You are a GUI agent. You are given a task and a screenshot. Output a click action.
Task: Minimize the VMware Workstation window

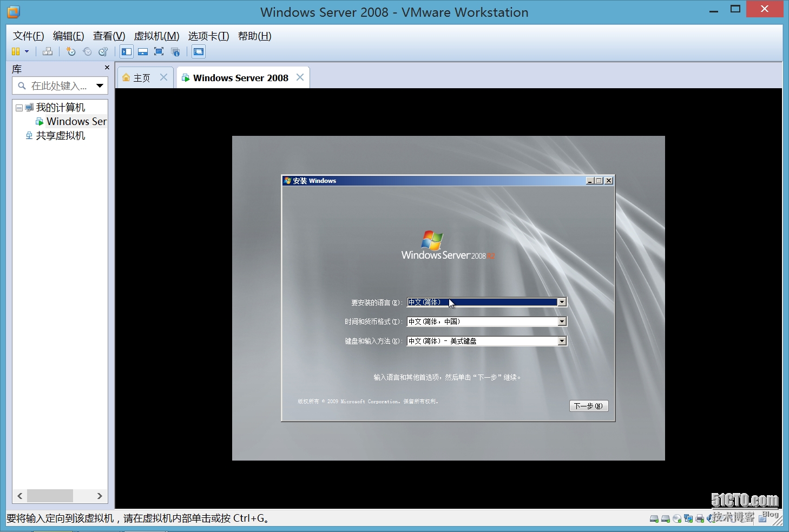(x=714, y=10)
